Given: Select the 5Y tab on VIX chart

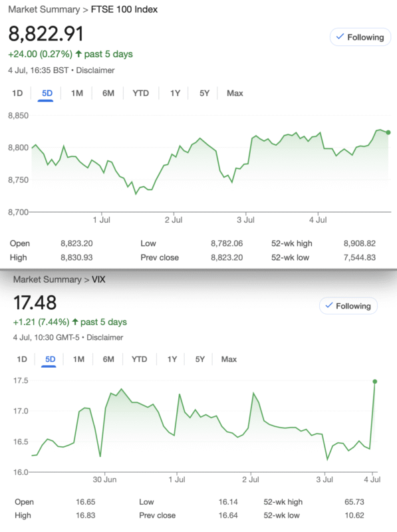Looking at the screenshot, I should point(200,359).
